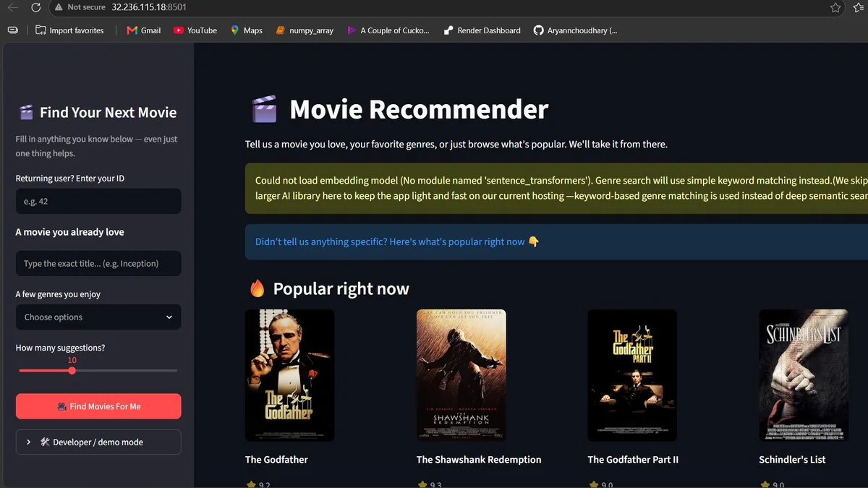Viewport: 868px width, 488px height.
Task: Open the numpy_array bookmark
Action: 305,30
